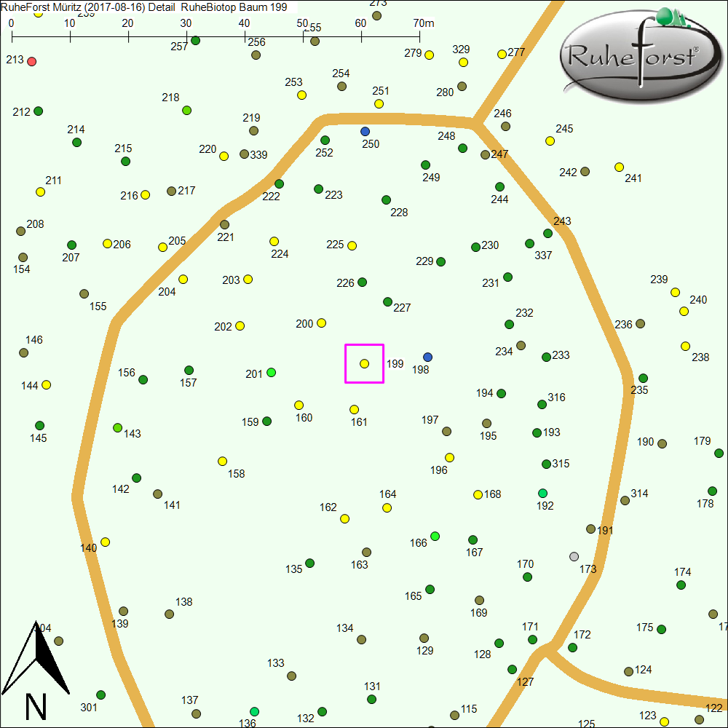The image size is (728, 728).
Task: Click the olive tree marker 163
Action: [x=366, y=552]
